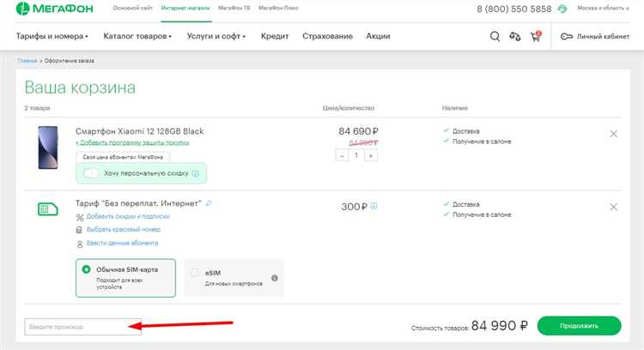
Task: Click the total 84 990 ₽
Action: pyautogui.click(x=499, y=326)
